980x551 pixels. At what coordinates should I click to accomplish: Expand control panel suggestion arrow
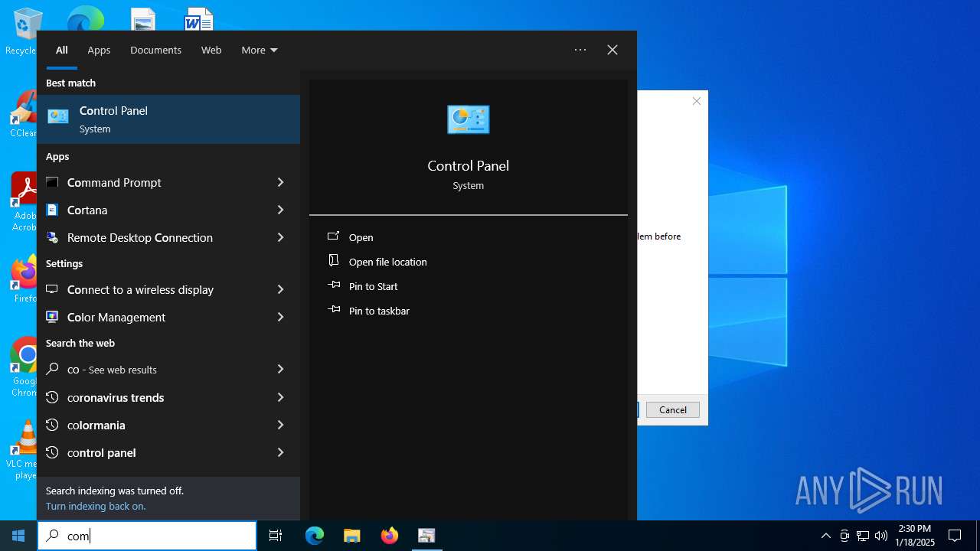(x=280, y=452)
